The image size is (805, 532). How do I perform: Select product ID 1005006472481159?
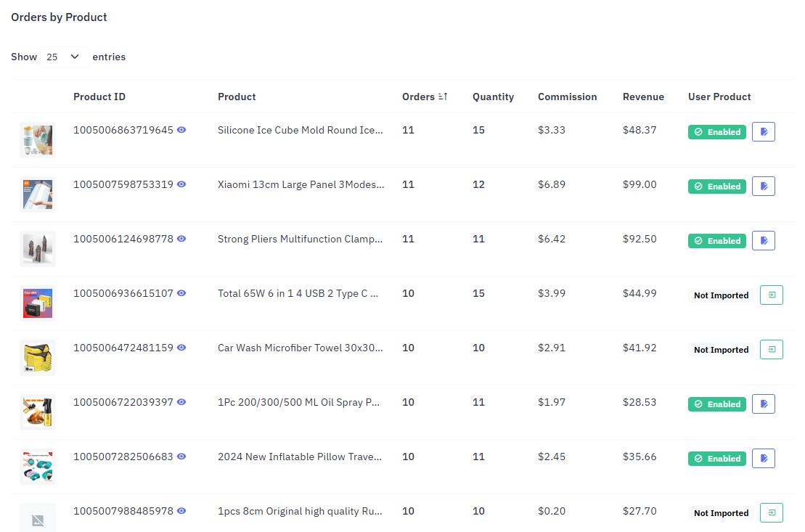click(123, 348)
